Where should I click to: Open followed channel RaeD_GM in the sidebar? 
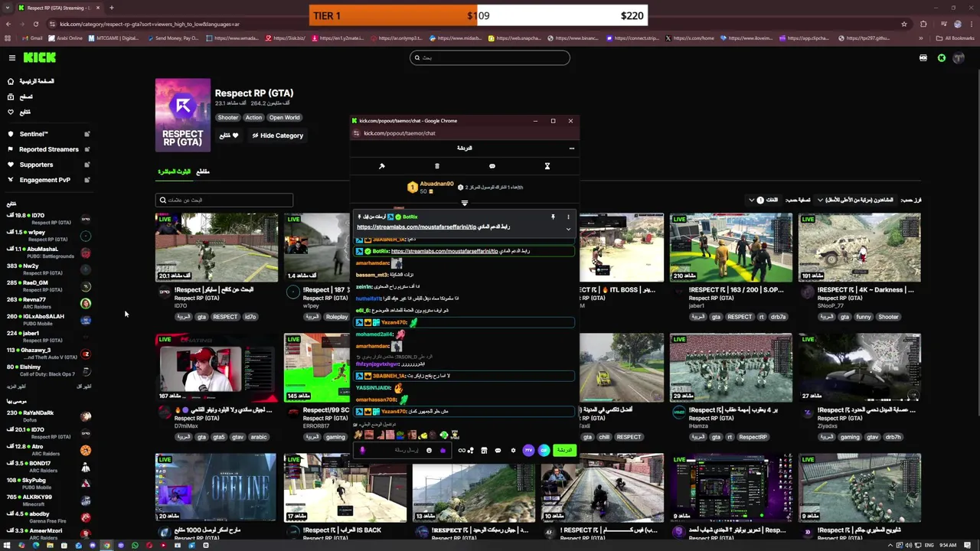(x=49, y=286)
